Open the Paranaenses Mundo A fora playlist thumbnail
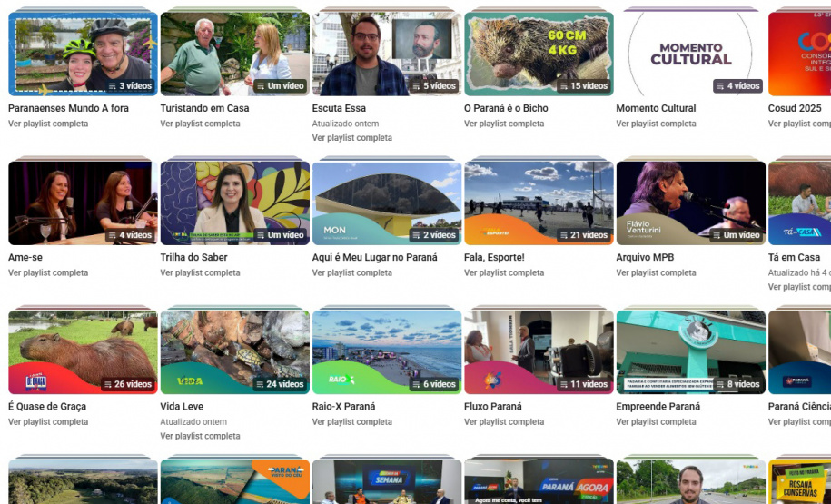Screen dimensions: 831x504 [83, 54]
